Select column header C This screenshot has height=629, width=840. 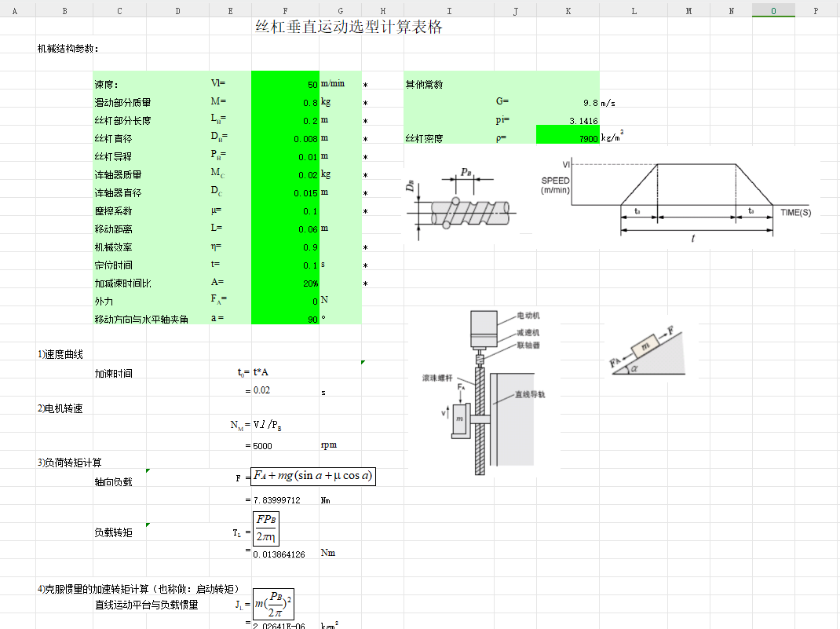click(x=119, y=11)
